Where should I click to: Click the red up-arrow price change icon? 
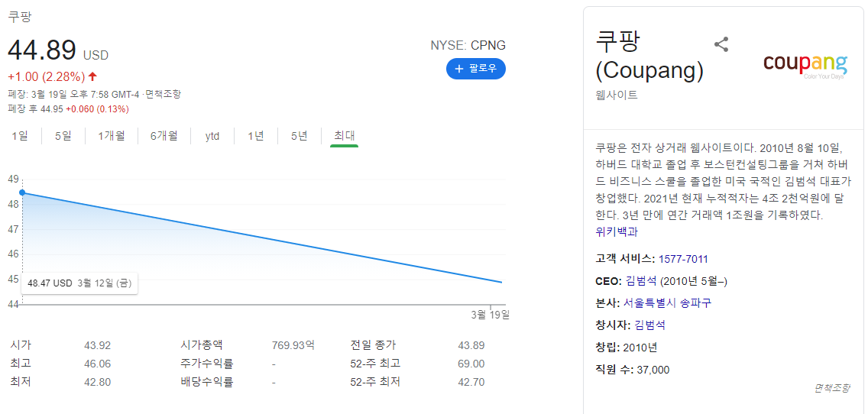coord(92,76)
